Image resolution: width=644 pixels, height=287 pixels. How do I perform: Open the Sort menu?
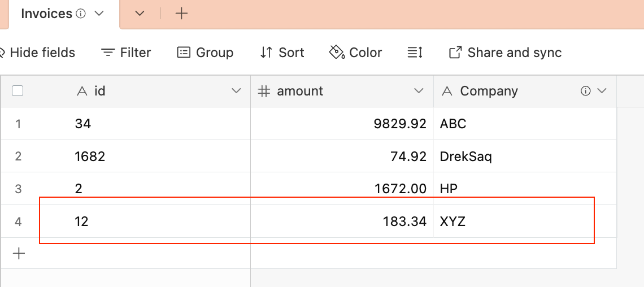282,53
